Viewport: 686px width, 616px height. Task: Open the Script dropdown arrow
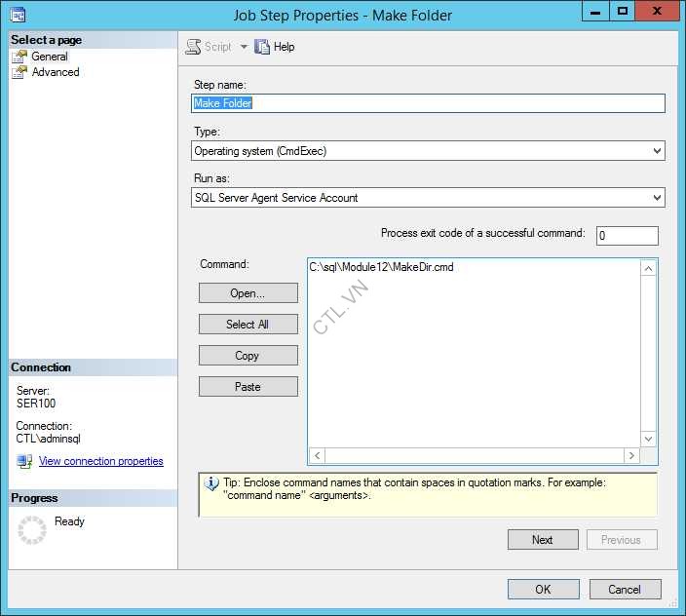[244, 47]
